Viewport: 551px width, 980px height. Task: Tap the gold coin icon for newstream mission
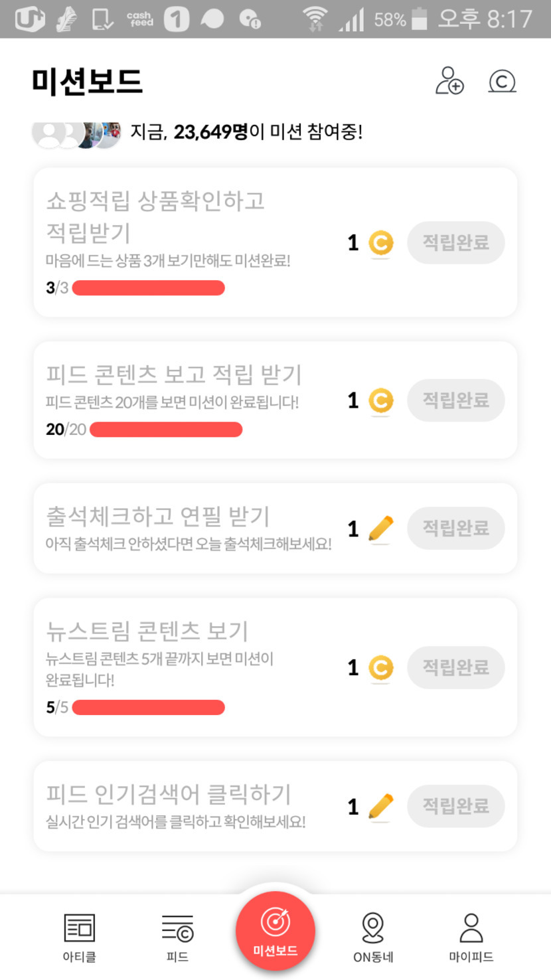[x=380, y=668]
